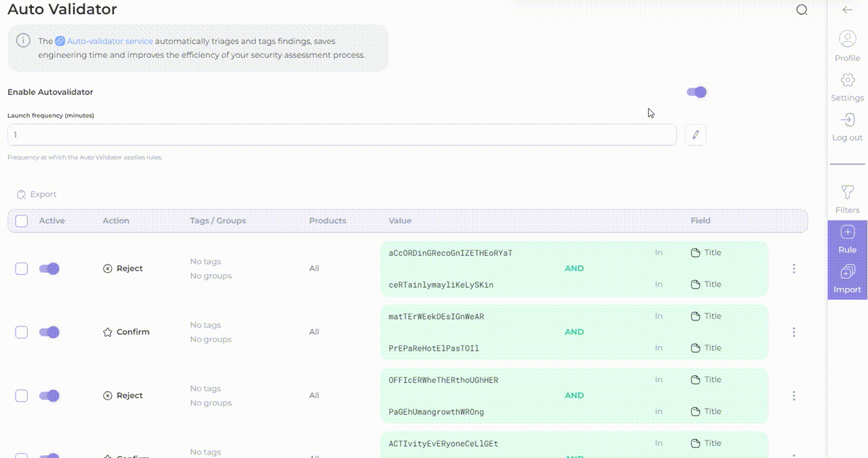The width and height of the screenshot is (868, 458).
Task: Click the Value column header
Action: 400,221
